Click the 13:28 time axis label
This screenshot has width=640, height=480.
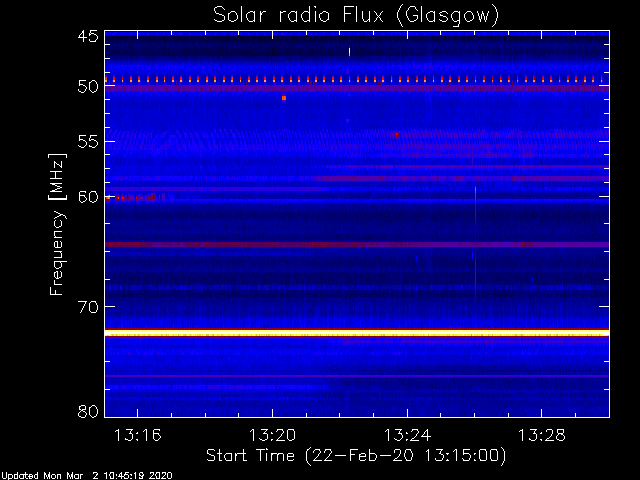click(542, 436)
